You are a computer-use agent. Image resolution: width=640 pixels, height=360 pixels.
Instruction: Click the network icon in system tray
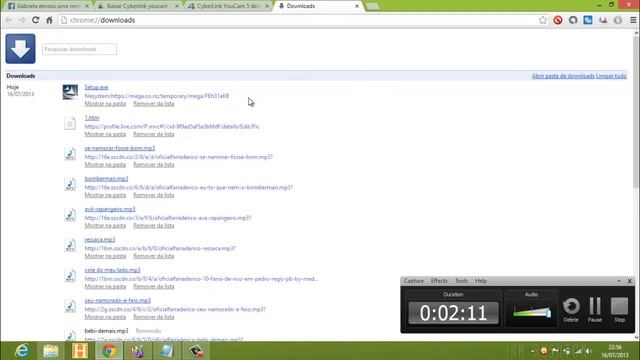tap(578, 351)
